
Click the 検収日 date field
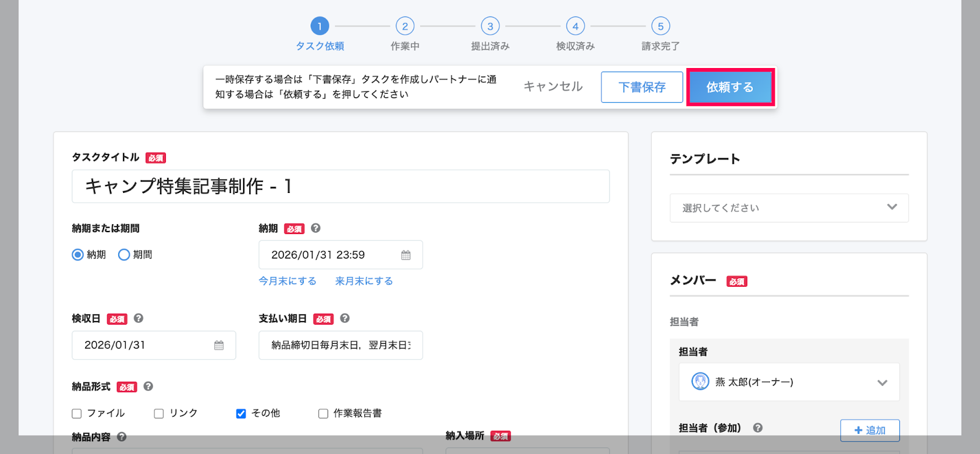pyautogui.click(x=154, y=345)
